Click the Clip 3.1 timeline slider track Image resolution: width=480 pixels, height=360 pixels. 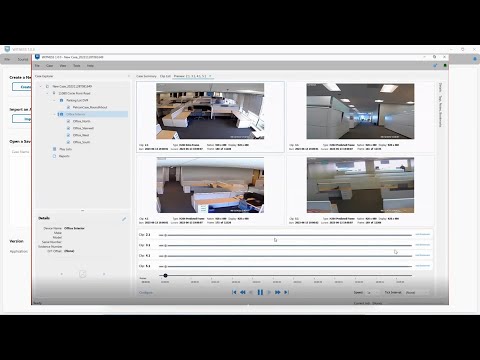(x=285, y=246)
